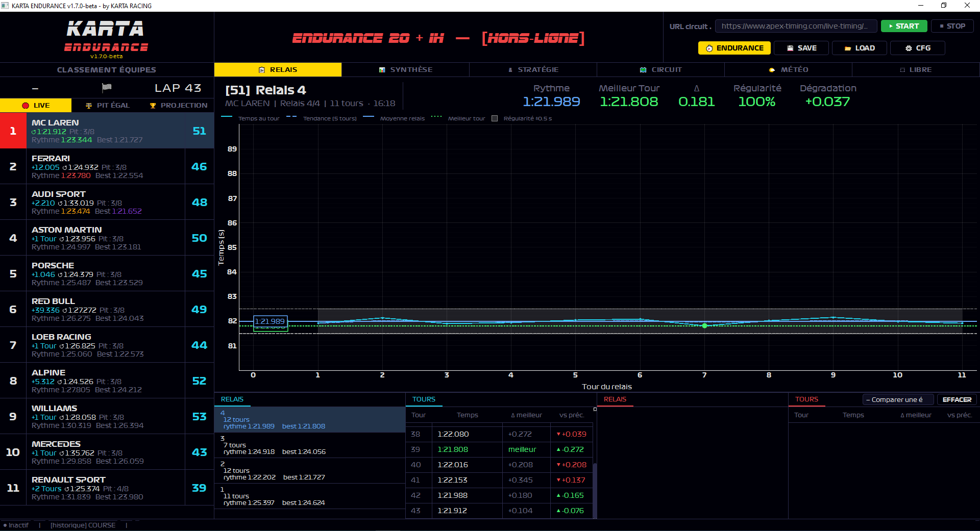Click the LOAD button

(x=860, y=48)
